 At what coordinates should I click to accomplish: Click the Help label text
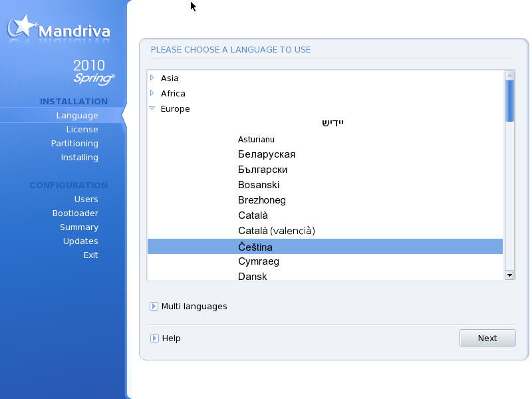(x=172, y=338)
